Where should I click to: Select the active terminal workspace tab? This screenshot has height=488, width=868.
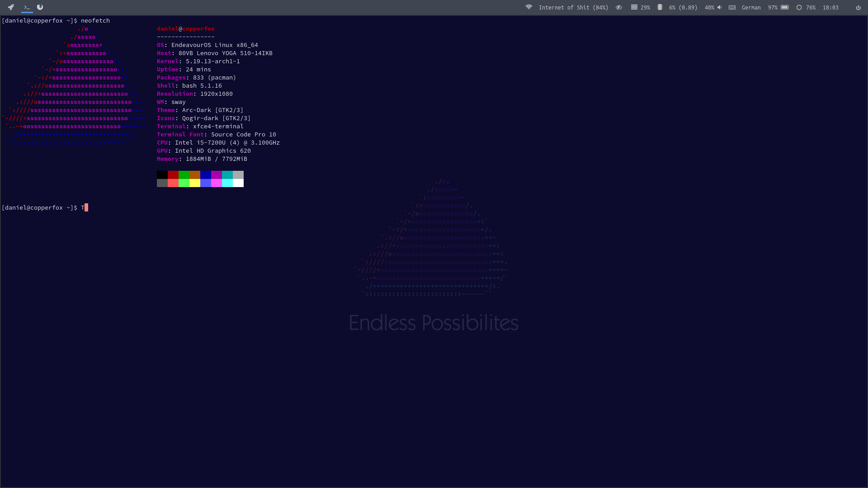click(x=27, y=7)
